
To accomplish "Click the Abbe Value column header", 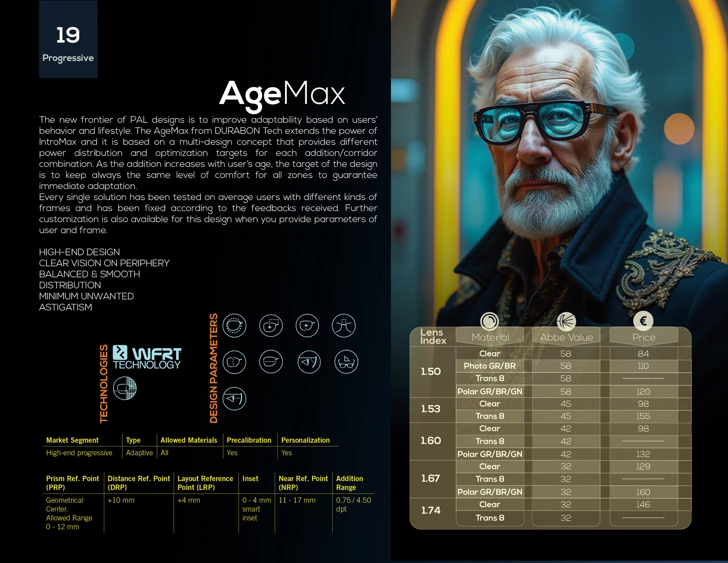I will pos(567,337).
